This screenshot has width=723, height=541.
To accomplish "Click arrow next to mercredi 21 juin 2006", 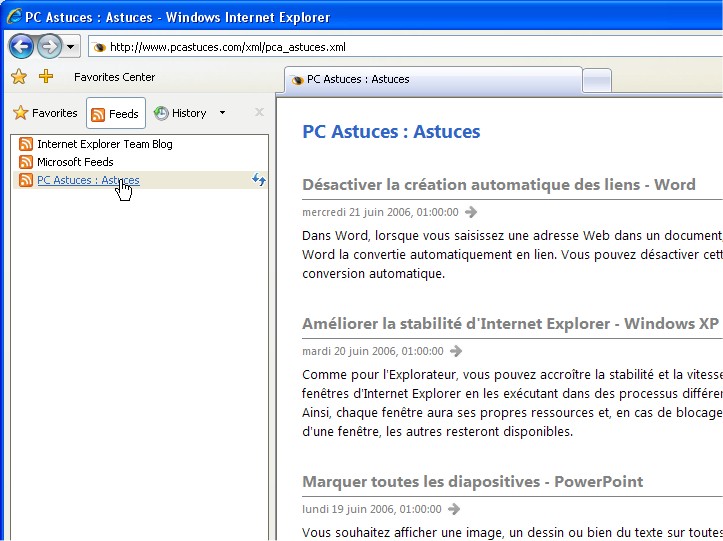I will point(471,212).
